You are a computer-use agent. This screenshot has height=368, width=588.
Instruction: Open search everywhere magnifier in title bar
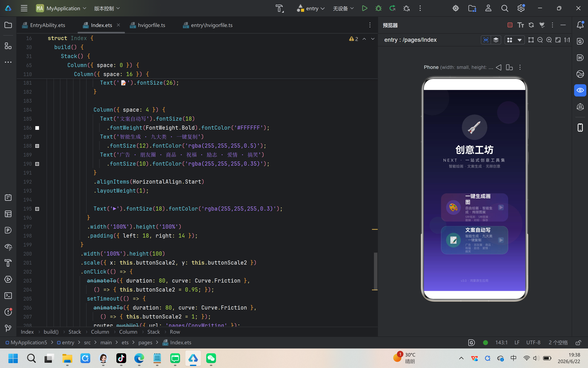coord(505,8)
